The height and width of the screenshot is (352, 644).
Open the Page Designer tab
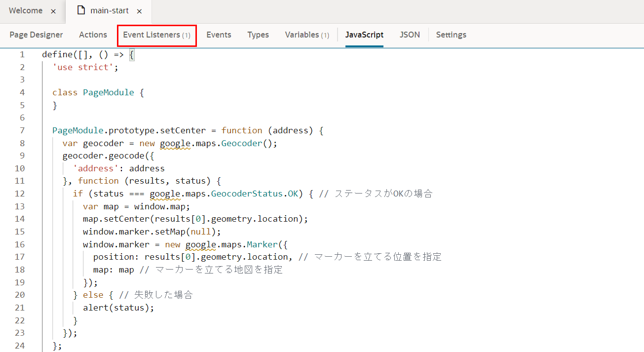(x=36, y=35)
